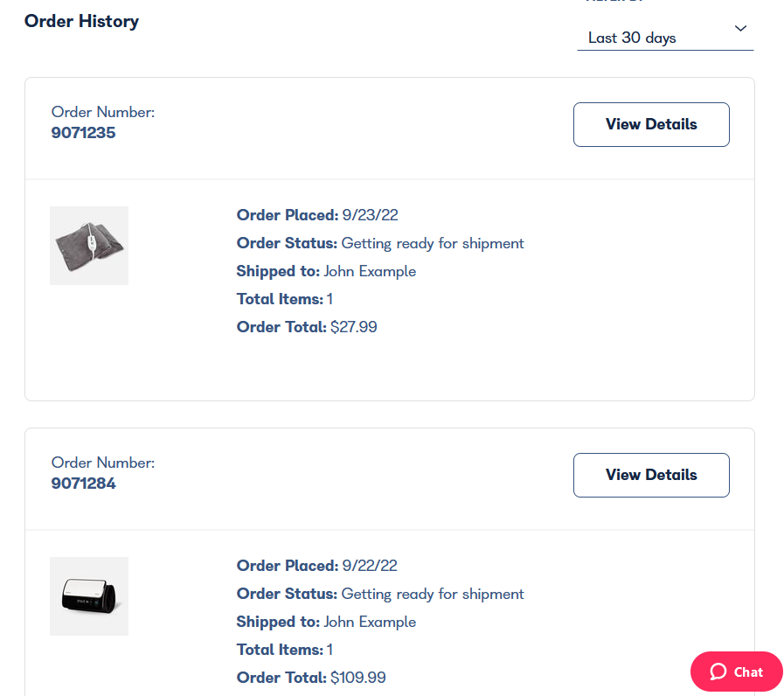784x696 pixels.
Task: Click the Filter by label
Action: click(x=612, y=3)
